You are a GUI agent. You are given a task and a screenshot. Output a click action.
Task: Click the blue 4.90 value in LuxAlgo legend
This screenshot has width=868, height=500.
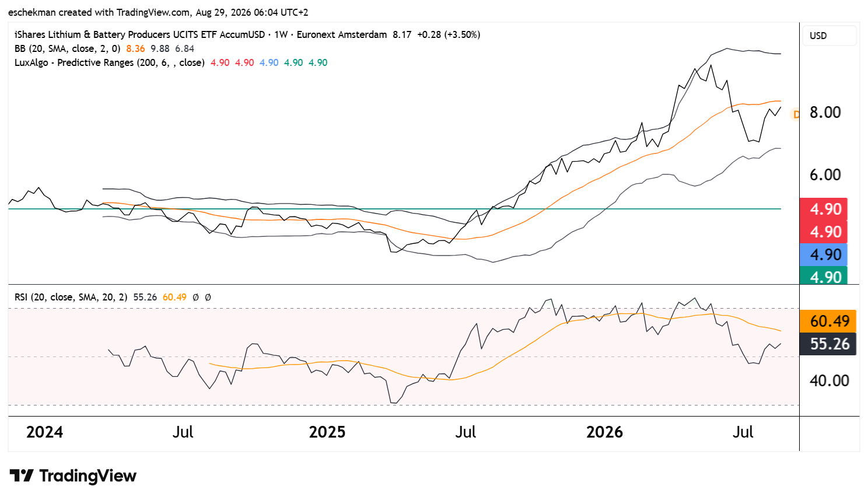[x=269, y=62]
